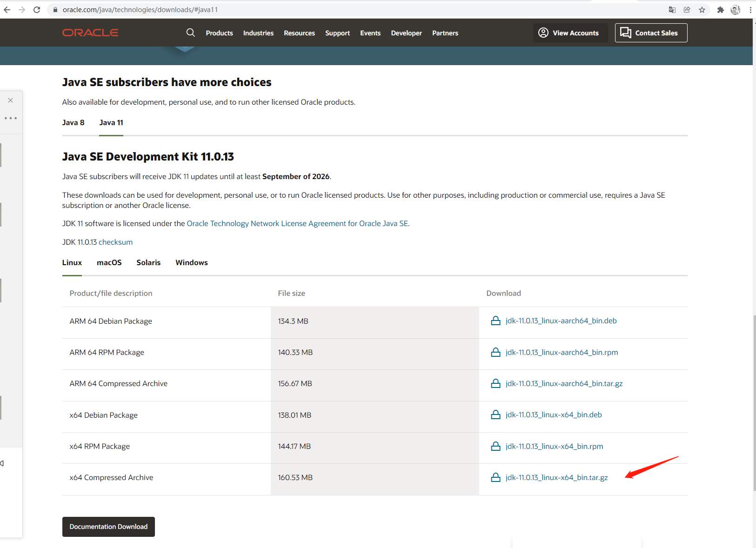Switch to the Java 8 tab

(x=74, y=123)
